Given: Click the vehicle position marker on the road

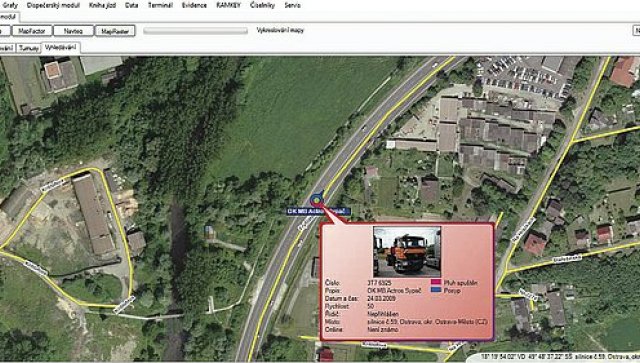Looking at the screenshot, I should pyautogui.click(x=316, y=201).
